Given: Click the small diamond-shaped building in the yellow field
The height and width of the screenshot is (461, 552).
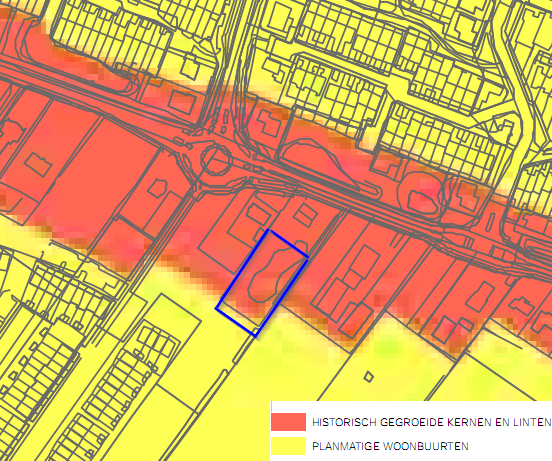Looking at the screenshot, I should [369, 377].
